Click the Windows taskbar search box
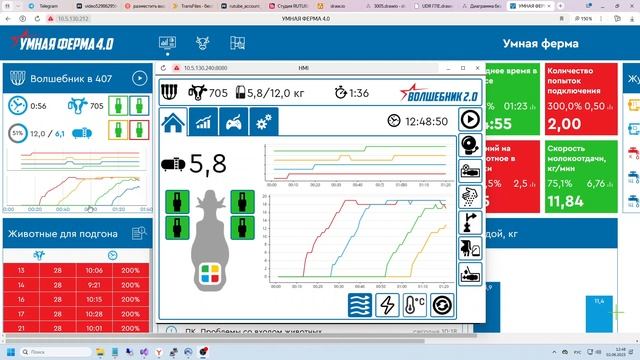Screen dimensions: 640x360 [55, 352]
